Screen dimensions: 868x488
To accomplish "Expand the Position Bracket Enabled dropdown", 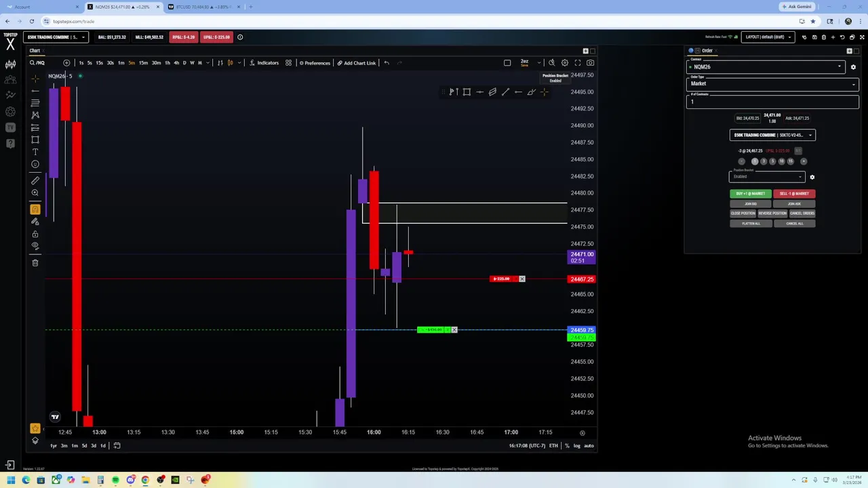I will pos(767,177).
